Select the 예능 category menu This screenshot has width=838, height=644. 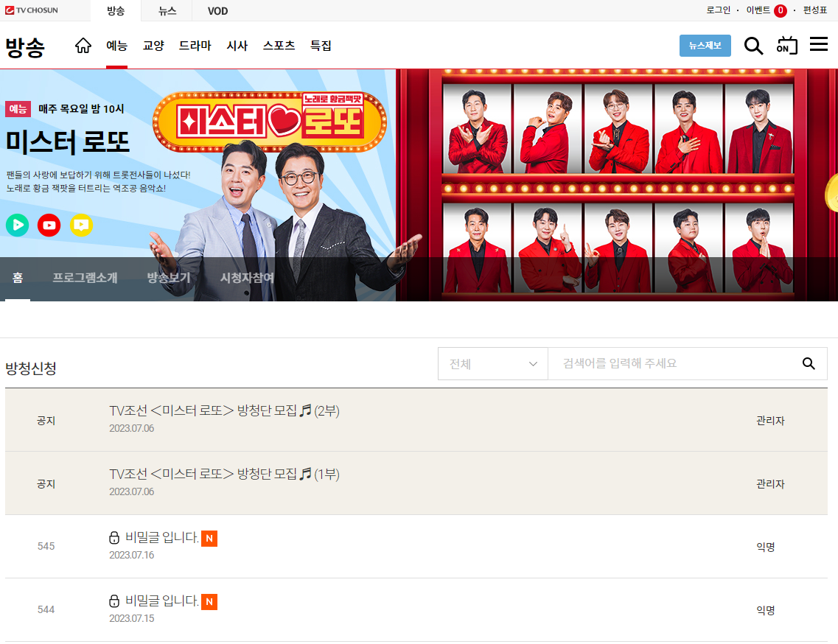point(116,46)
